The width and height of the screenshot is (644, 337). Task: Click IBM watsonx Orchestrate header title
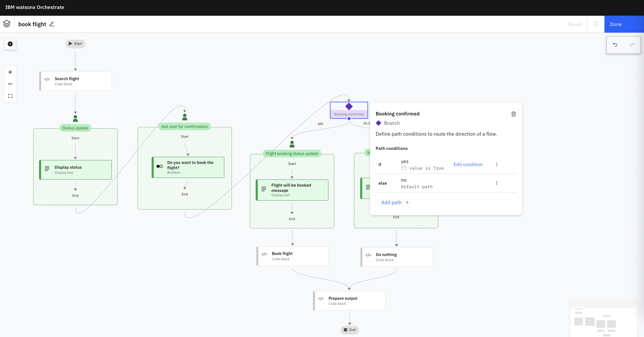point(35,7)
